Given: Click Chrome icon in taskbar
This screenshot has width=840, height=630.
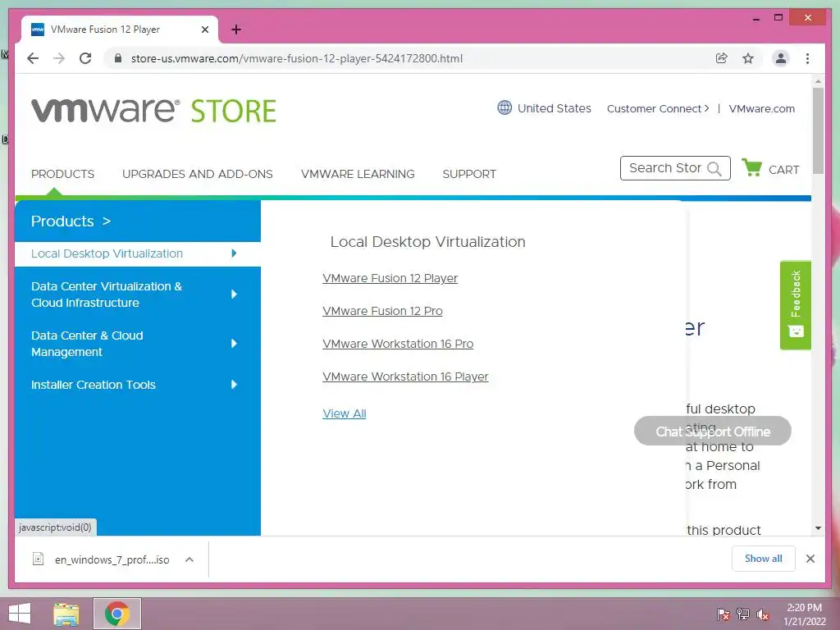Looking at the screenshot, I should (116, 614).
